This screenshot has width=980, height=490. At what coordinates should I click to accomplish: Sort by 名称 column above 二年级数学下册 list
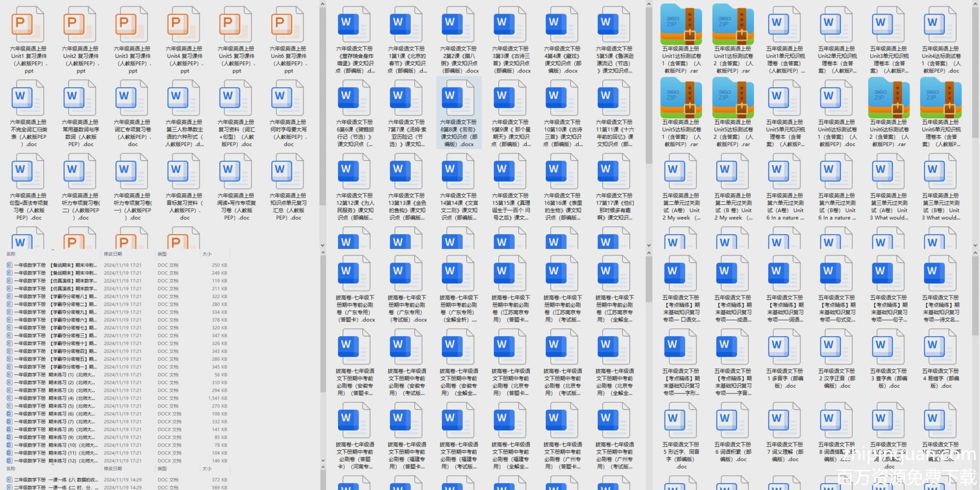pyautogui.click(x=11, y=469)
